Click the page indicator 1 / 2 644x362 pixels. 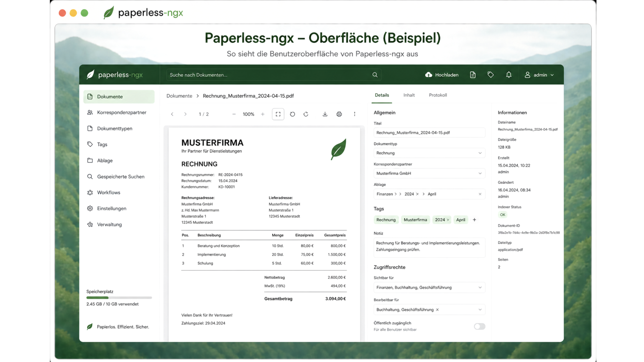click(x=204, y=114)
